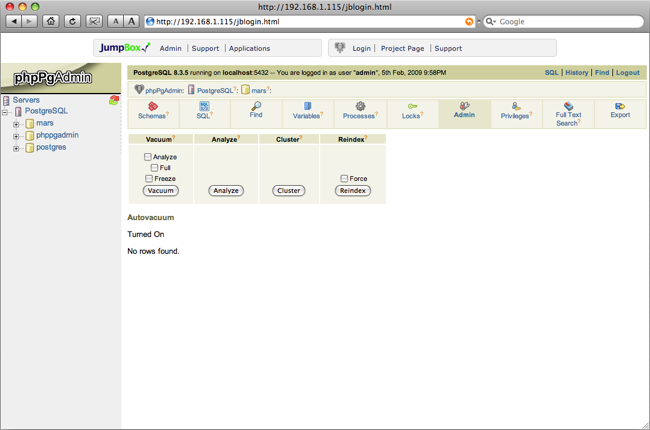The image size is (650, 430).
Task: Go forward using the browser forward arrow
Action: tap(29, 21)
